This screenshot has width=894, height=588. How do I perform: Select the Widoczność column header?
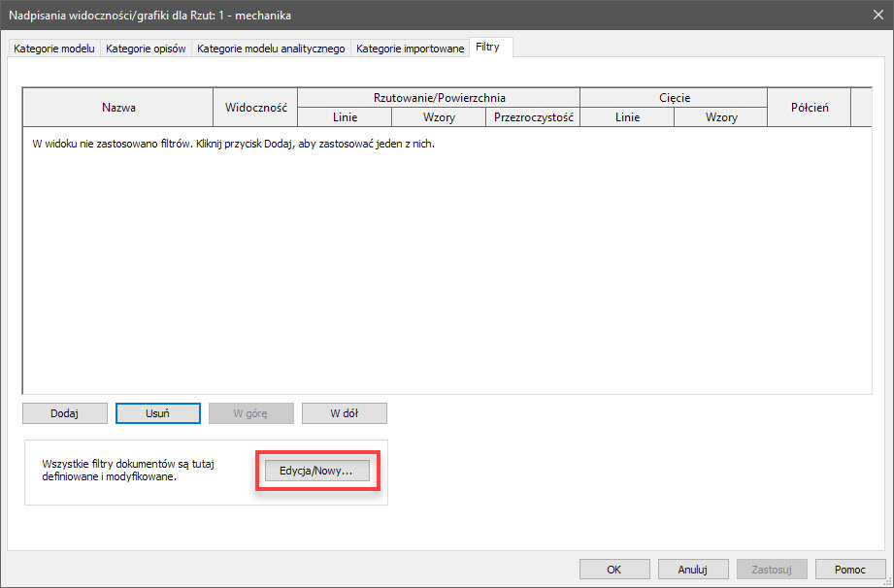(x=255, y=108)
